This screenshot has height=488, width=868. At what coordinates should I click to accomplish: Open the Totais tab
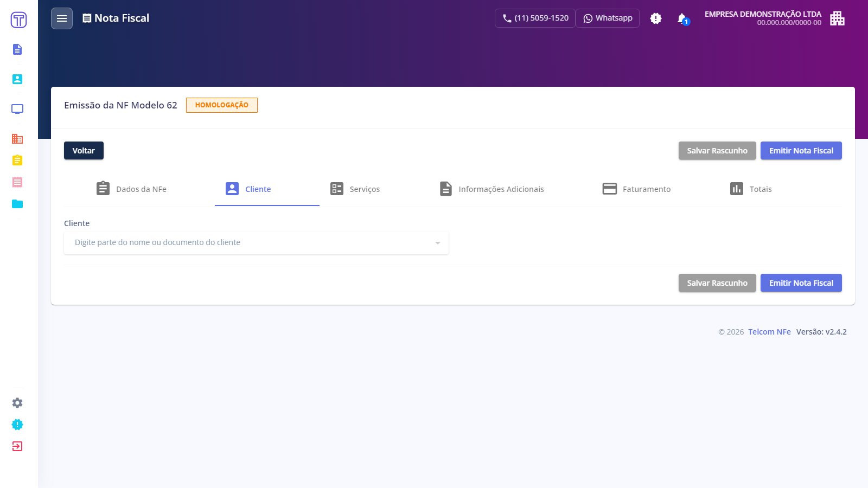click(x=751, y=189)
